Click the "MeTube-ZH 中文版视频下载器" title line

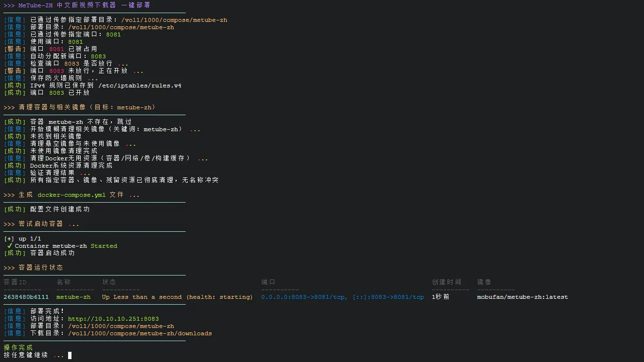pos(77,5)
